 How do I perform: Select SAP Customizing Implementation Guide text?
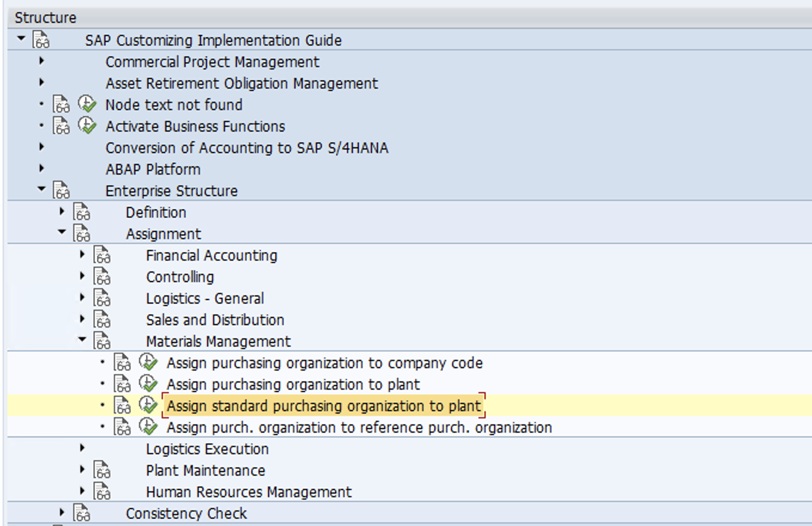(213, 40)
